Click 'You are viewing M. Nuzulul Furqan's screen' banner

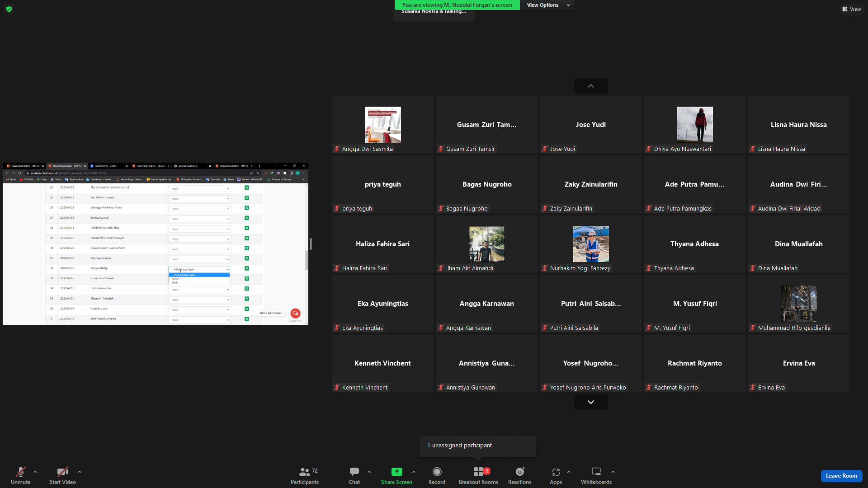click(457, 5)
